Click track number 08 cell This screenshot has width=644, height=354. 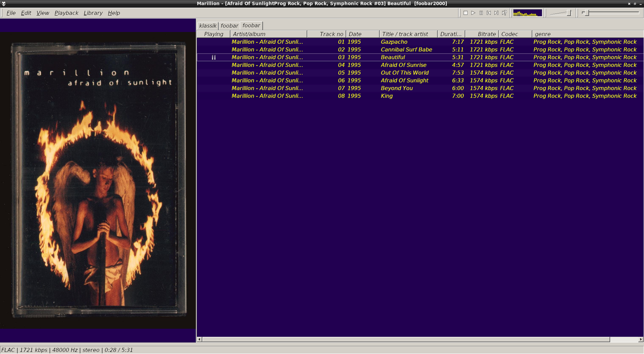pyautogui.click(x=341, y=96)
